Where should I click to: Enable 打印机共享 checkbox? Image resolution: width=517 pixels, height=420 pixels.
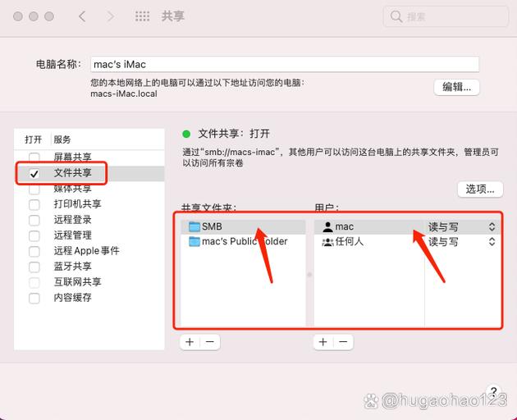point(34,204)
